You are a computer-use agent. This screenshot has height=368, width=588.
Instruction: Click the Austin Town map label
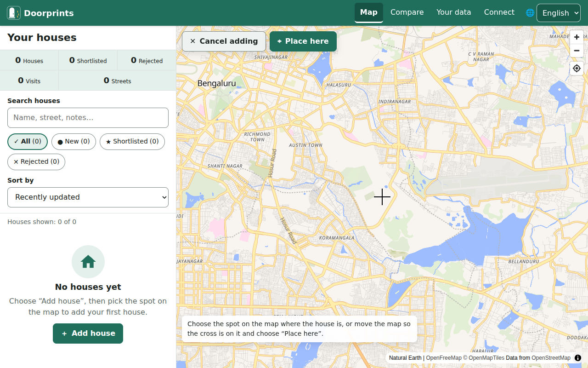click(305, 145)
